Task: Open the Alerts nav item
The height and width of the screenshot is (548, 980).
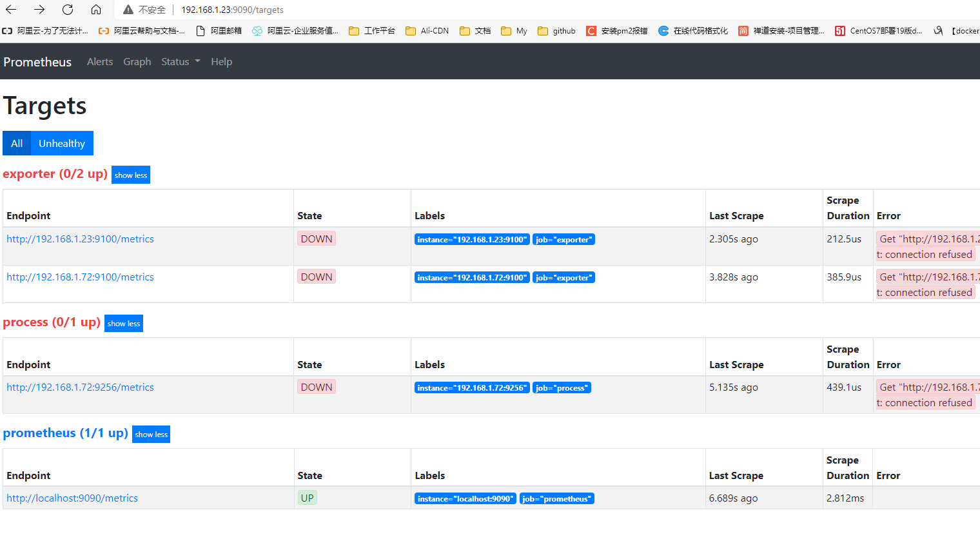Action: [x=100, y=62]
